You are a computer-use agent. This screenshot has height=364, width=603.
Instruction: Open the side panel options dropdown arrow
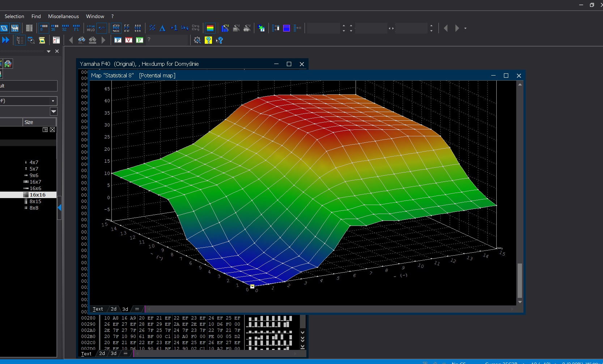tap(48, 51)
